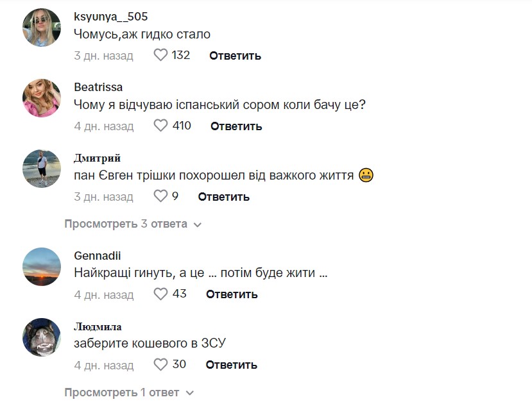Click Ответить below Людмила's comment

232,365
